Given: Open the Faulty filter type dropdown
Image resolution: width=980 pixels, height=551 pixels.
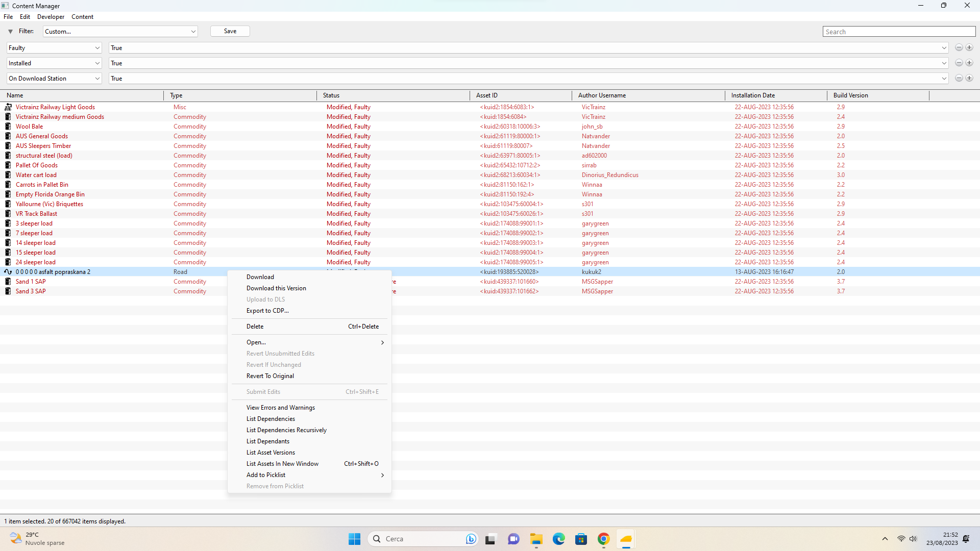Looking at the screenshot, I should click(x=54, y=48).
